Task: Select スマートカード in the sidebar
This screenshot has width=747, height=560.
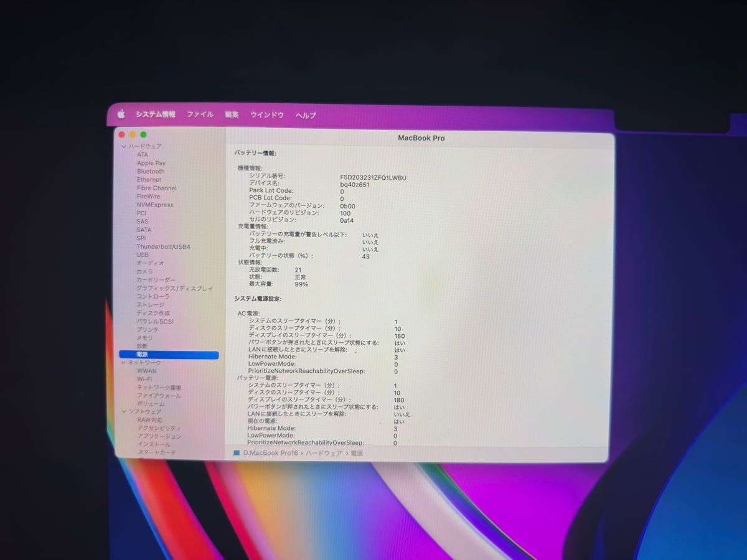Action: [156, 453]
